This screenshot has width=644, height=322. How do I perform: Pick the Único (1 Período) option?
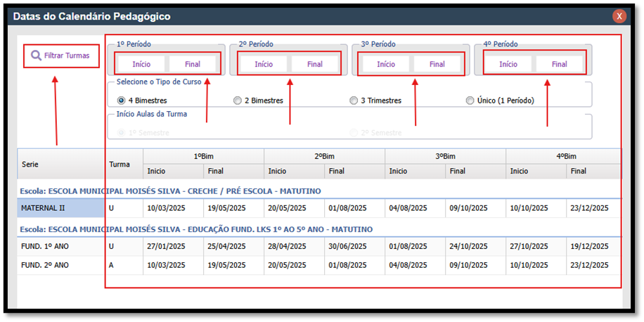tap(470, 101)
